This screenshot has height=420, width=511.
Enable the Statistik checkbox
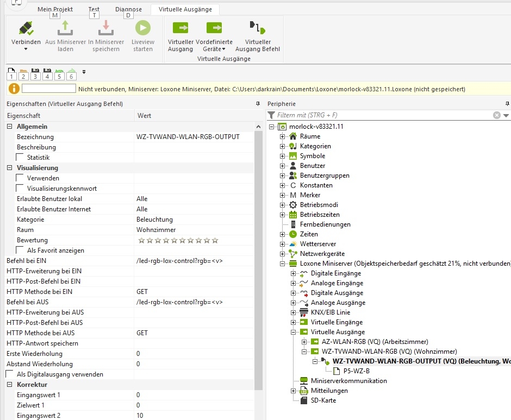20,158
